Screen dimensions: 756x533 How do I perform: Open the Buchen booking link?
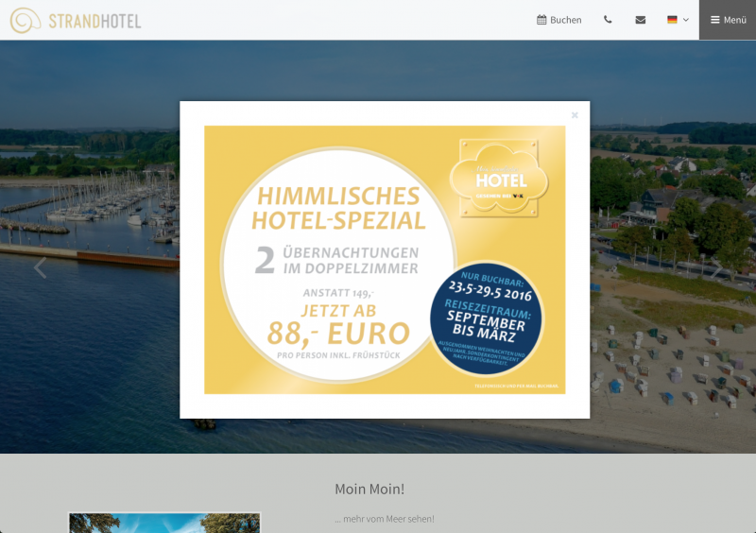[558, 20]
